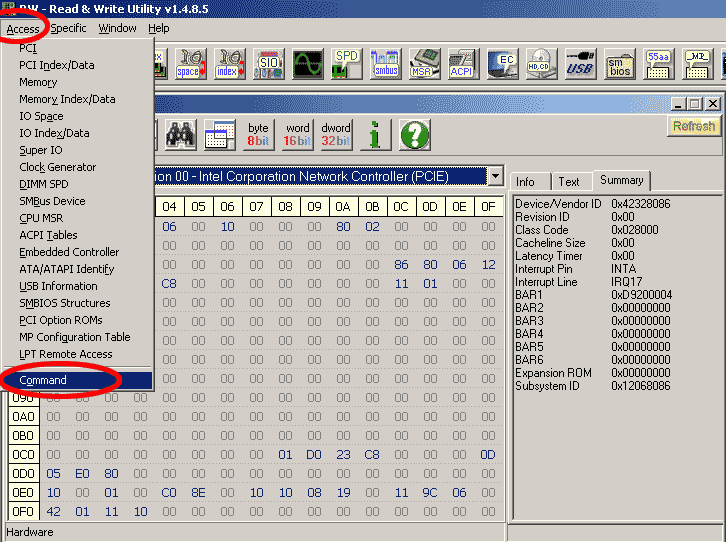Screen dimensions: 726x542
Task: Click the USB information toolbar icon
Action: coord(579,64)
